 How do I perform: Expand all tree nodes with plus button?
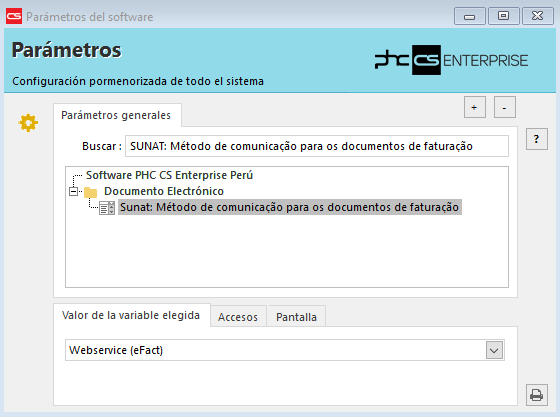point(475,107)
